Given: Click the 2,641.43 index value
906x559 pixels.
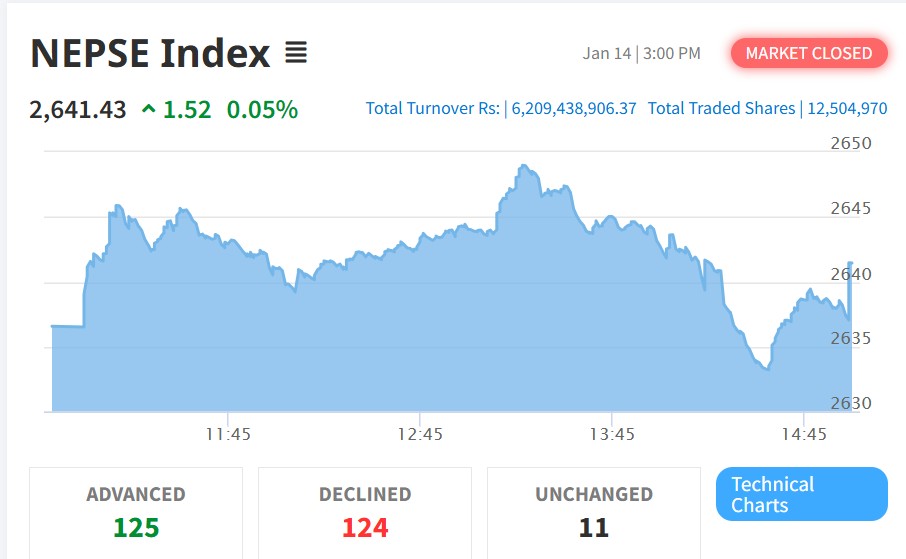Looking at the screenshot, I should tap(78, 110).
